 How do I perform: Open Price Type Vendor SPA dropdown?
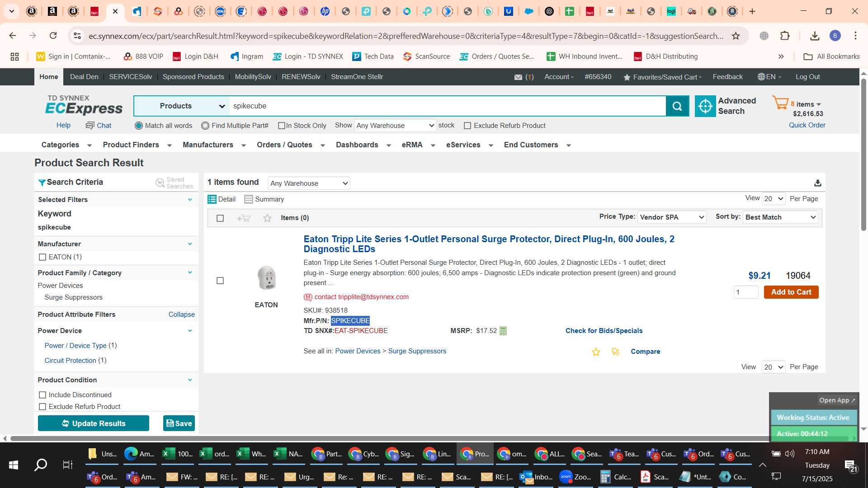pos(672,217)
